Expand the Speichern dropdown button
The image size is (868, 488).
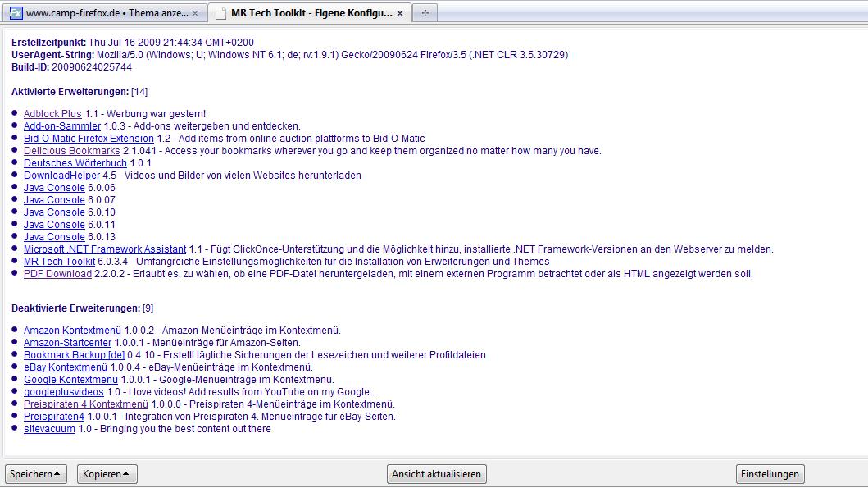35,474
